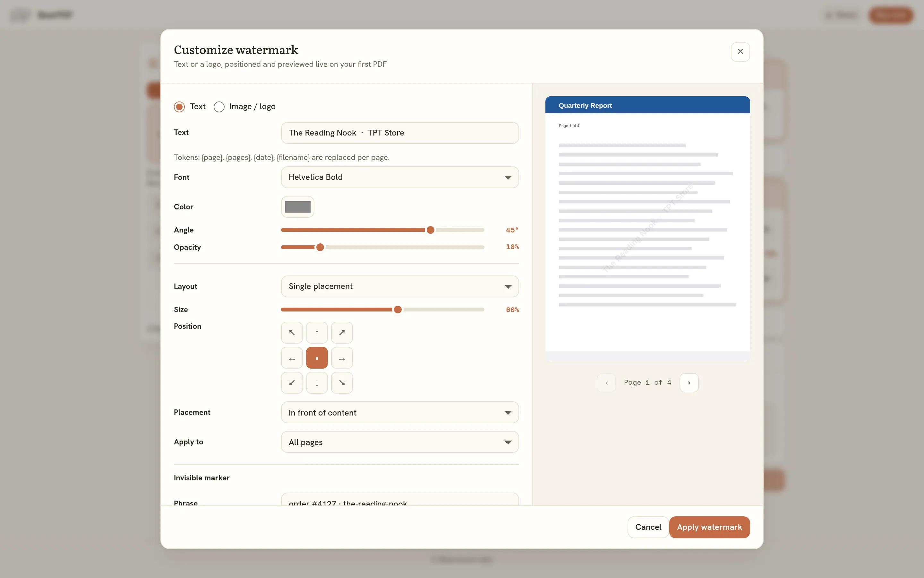The width and height of the screenshot is (924, 578).
Task: Go to previous preview page
Action: [606, 383]
